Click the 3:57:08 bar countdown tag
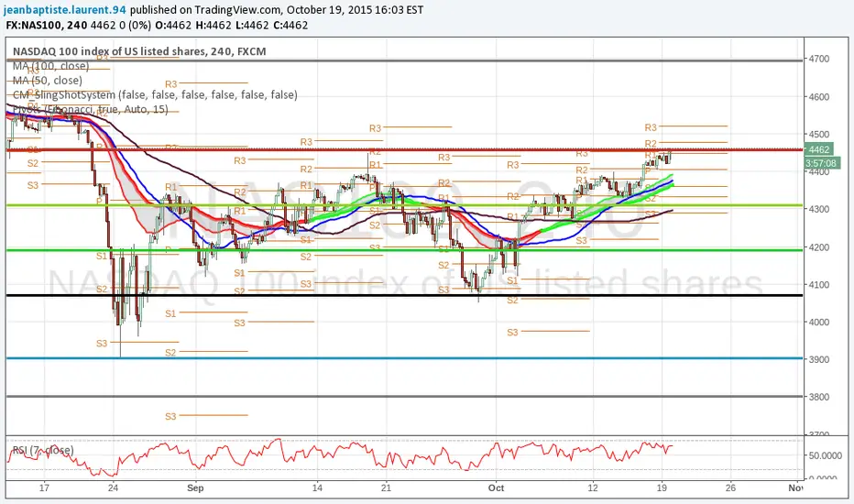Screen dimensions: 854x504 click(x=820, y=163)
